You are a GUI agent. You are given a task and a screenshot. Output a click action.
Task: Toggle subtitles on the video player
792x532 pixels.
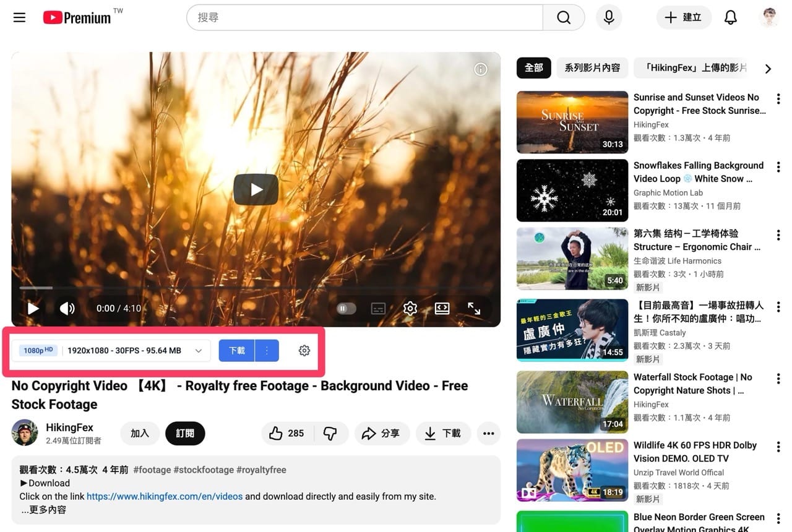coord(378,308)
